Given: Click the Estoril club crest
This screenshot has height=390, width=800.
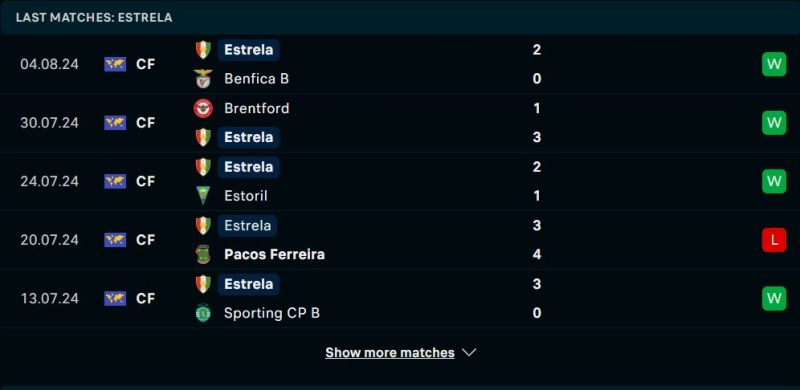Looking at the screenshot, I should tap(203, 196).
